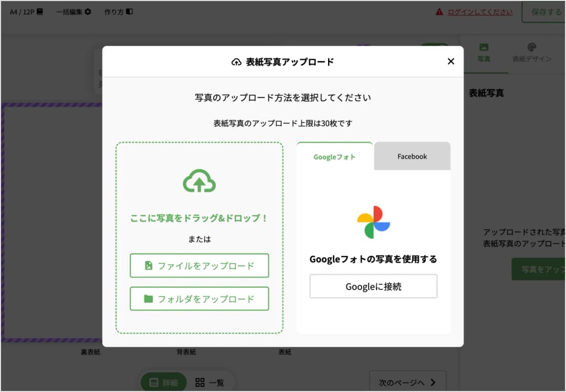Image resolution: width=566 pixels, height=392 pixels.
Task: Click the Google Photos pinwheel logo
Action: (x=373, y=223)
